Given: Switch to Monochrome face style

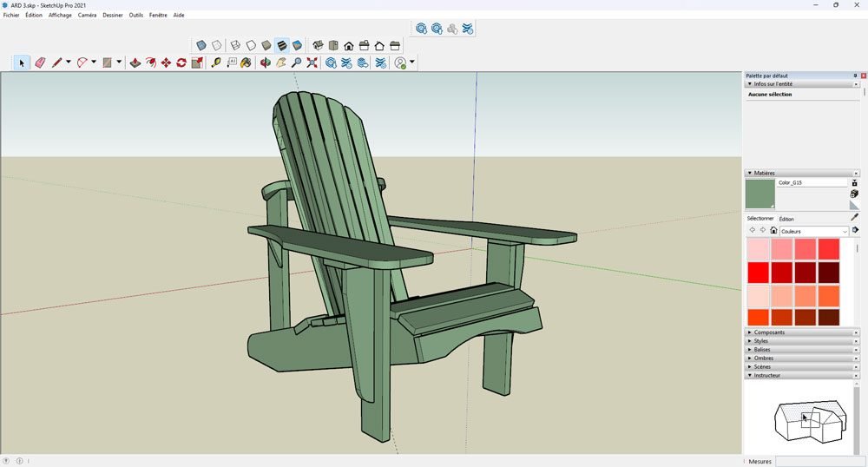Looking at the screenshot, I should pos(297,45).
